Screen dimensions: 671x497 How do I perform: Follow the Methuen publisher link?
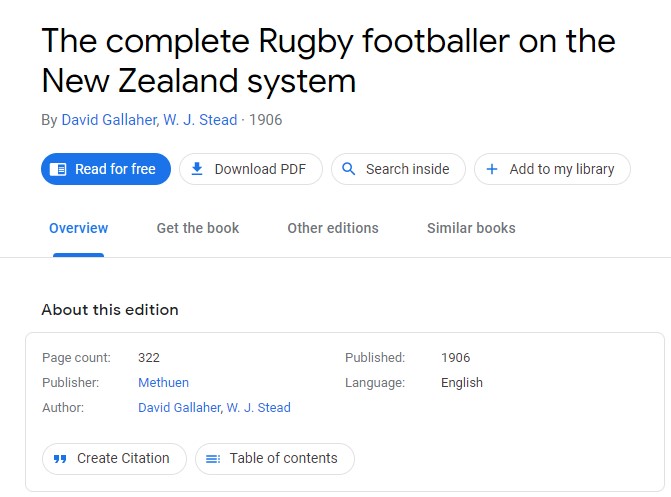(x=163, y=382)
